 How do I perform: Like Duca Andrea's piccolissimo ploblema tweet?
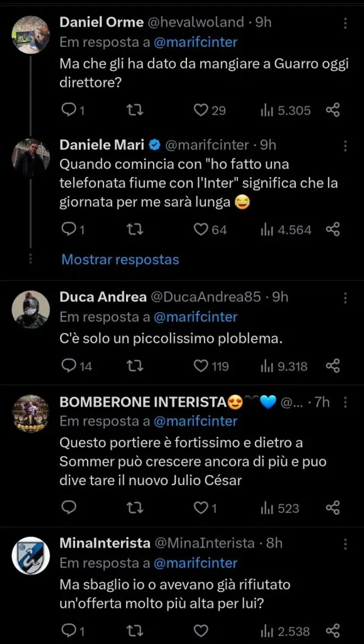(x=201, y=366)
